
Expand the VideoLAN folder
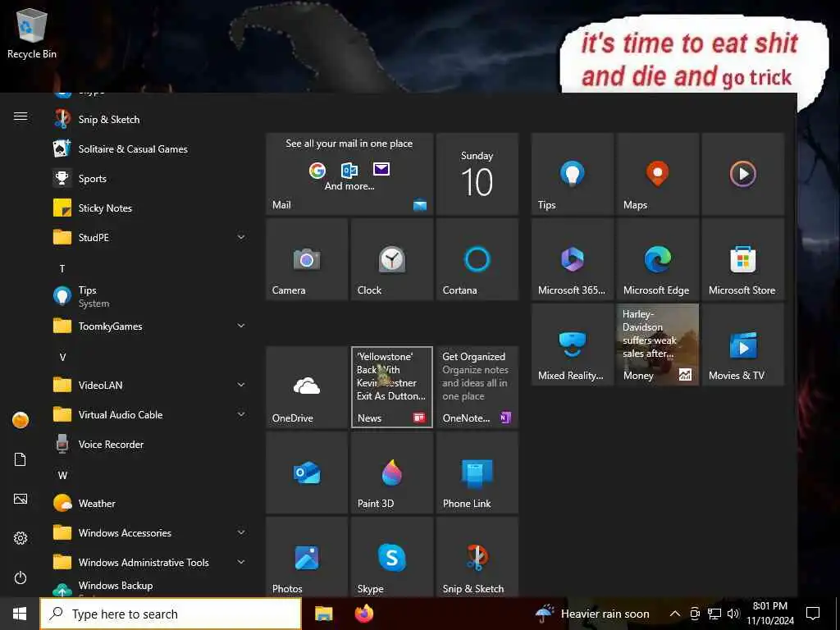[150, 385]
